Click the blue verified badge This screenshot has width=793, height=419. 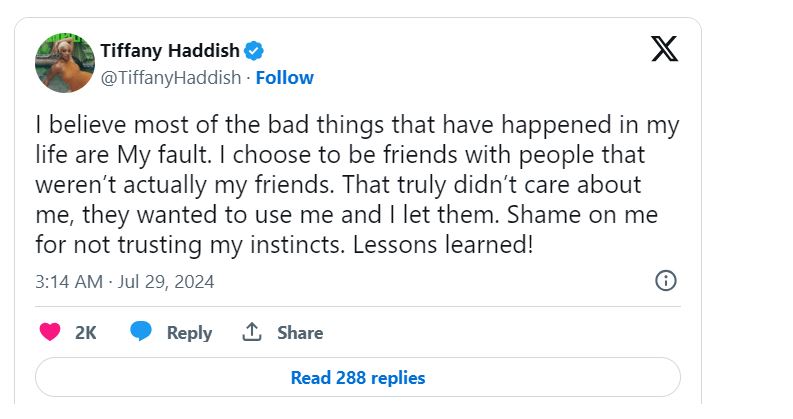point(256,50)
